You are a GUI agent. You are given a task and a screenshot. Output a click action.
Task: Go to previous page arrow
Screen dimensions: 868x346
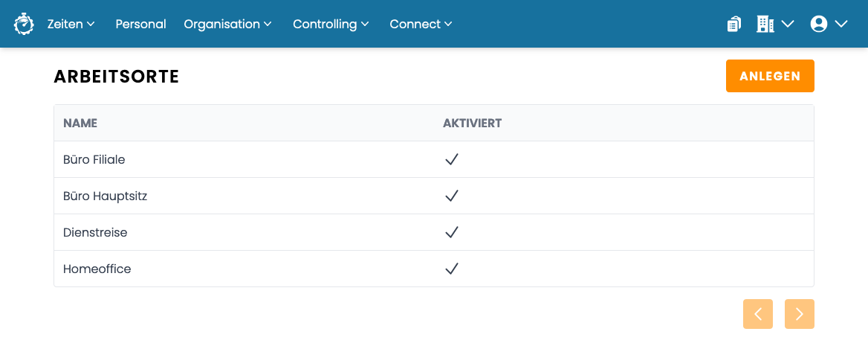click(x=758, y=314)
